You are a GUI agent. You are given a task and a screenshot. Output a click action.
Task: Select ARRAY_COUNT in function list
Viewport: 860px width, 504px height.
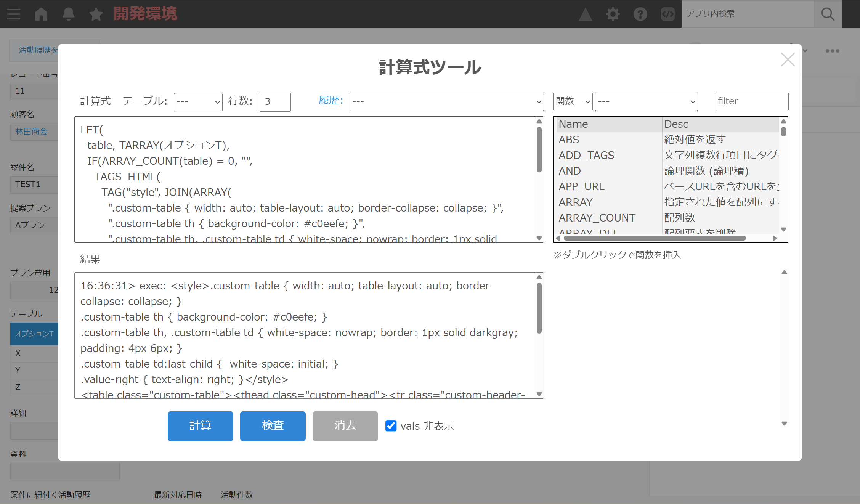pyautogui.click(x=597, y=218)
